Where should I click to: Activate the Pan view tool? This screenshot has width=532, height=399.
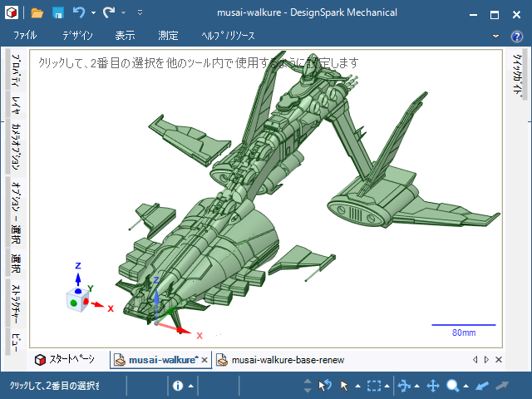(x=433, y=386)
